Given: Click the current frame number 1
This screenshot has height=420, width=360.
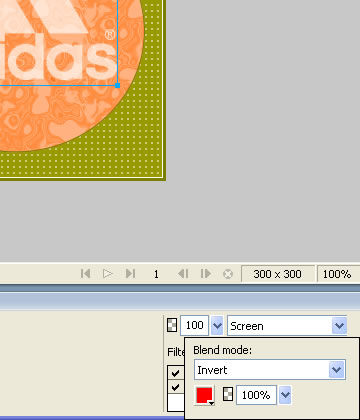Looking at the screenshot, I should coord(156,274).
